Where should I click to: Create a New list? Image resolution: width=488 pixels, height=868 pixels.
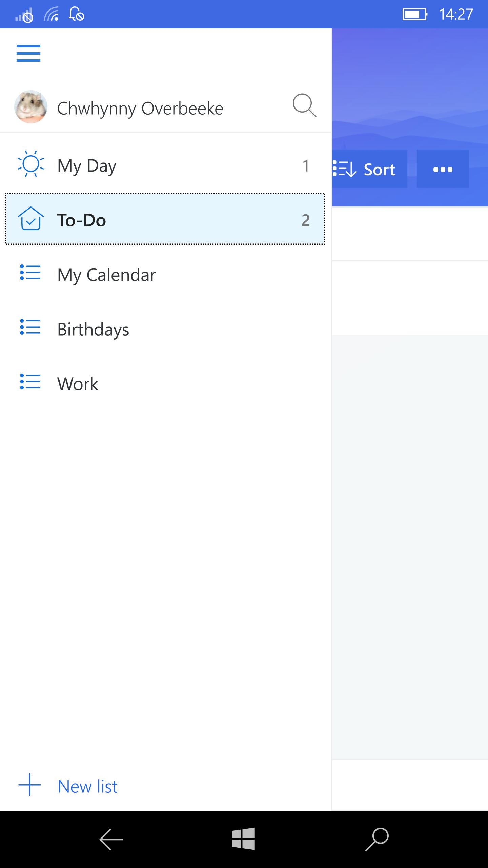(87, 786)
